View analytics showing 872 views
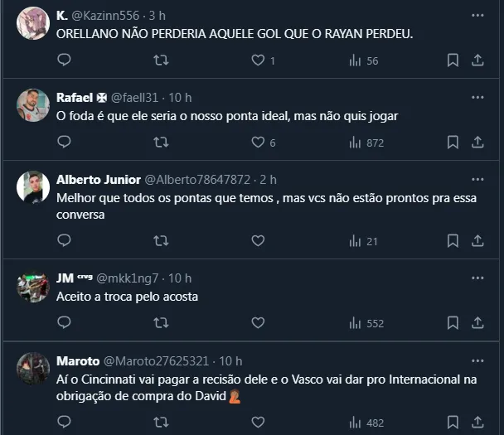 click(365, 143)
